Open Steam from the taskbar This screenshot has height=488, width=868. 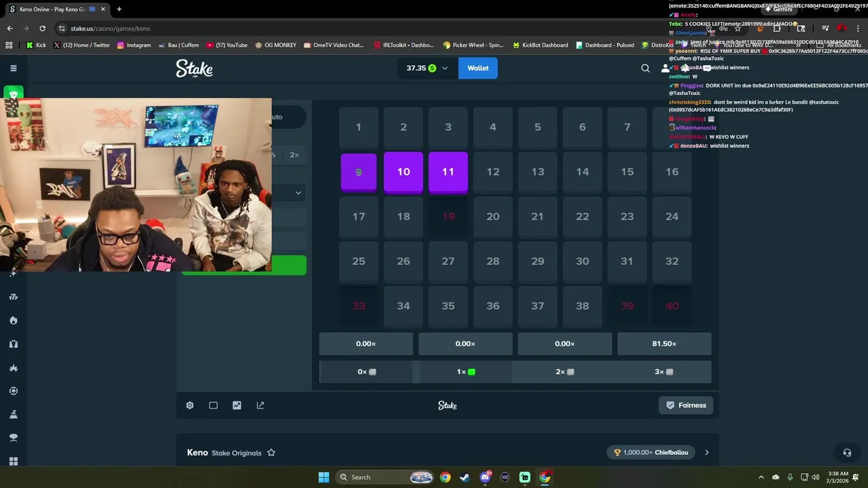(465, 477)
